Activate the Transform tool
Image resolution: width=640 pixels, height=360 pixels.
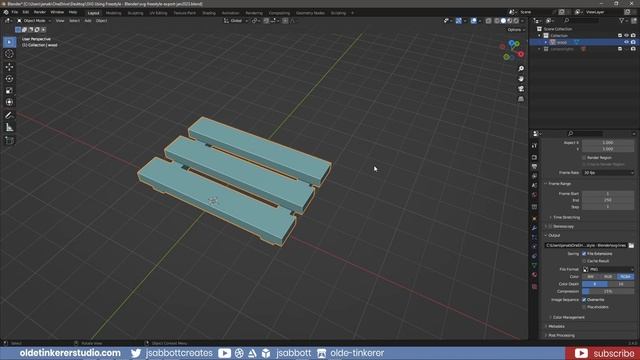[x=9, y=102]
